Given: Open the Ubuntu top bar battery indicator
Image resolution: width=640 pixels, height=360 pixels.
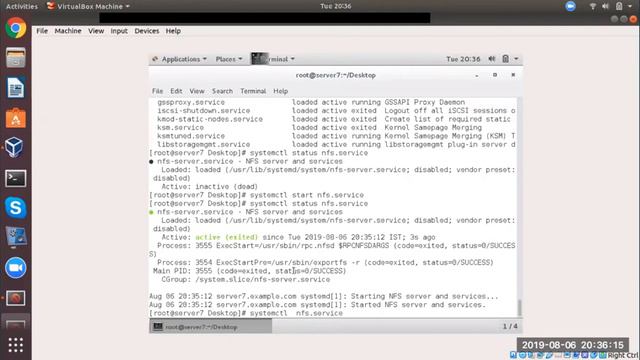Looking at the screenshot, I should tap(619, 6).
